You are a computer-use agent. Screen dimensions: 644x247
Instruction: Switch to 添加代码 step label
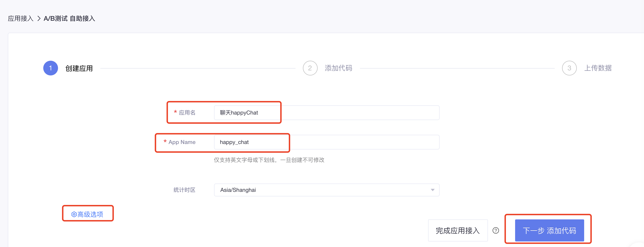click(x=338, y=68)
